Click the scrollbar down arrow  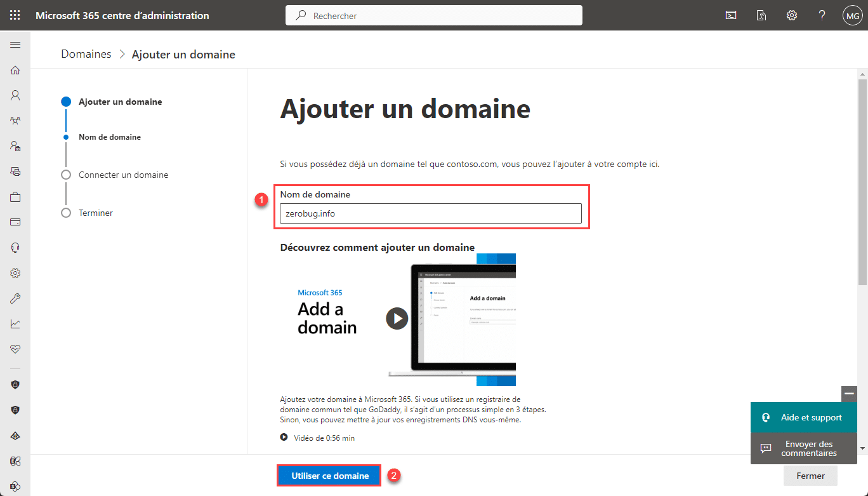point(862,448)
